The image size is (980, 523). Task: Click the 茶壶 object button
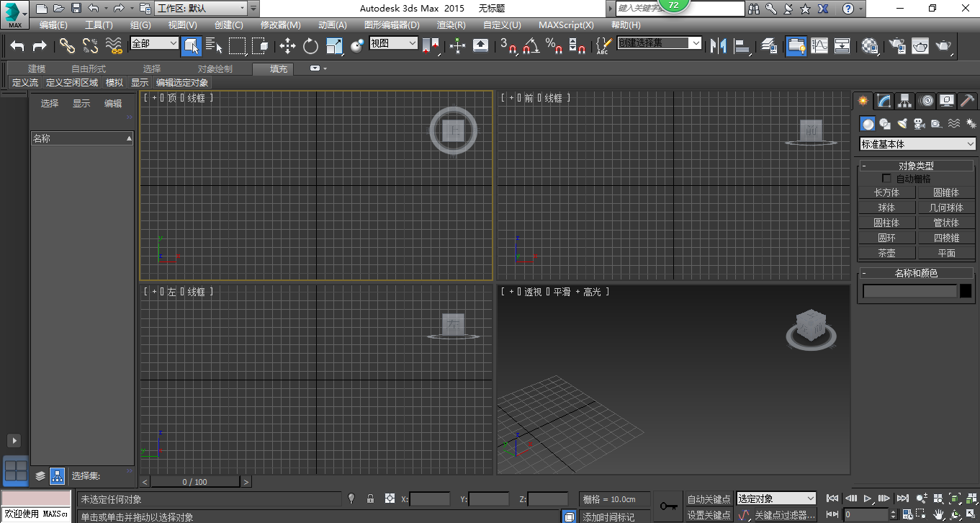click(x=886, y=253)
